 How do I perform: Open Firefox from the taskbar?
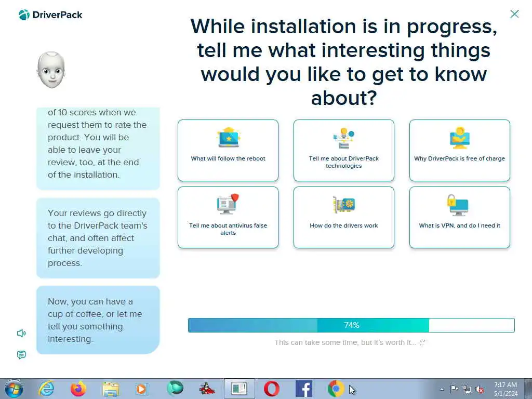click(78, 389)
